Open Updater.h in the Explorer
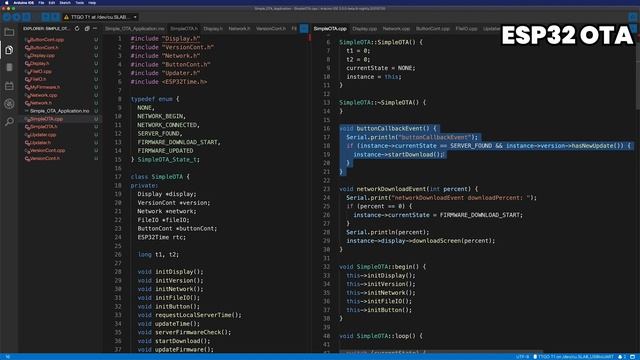The height and width of the screenshot is (360, 640). [x=61, y=142]
